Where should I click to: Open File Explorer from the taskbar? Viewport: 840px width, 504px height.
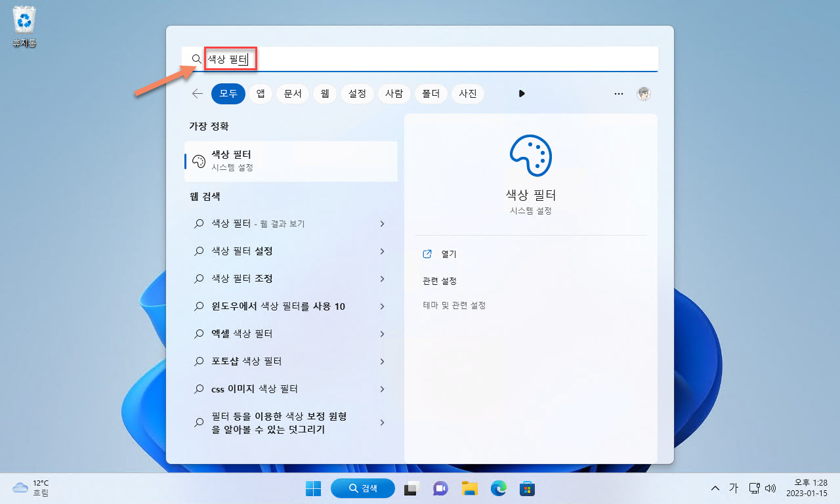[469, 488]
